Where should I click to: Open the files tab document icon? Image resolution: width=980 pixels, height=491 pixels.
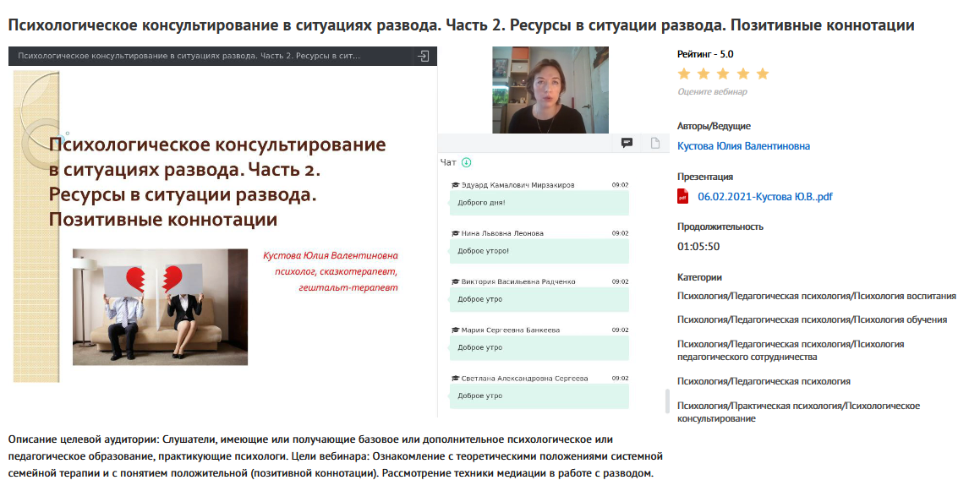coord(654,143)
